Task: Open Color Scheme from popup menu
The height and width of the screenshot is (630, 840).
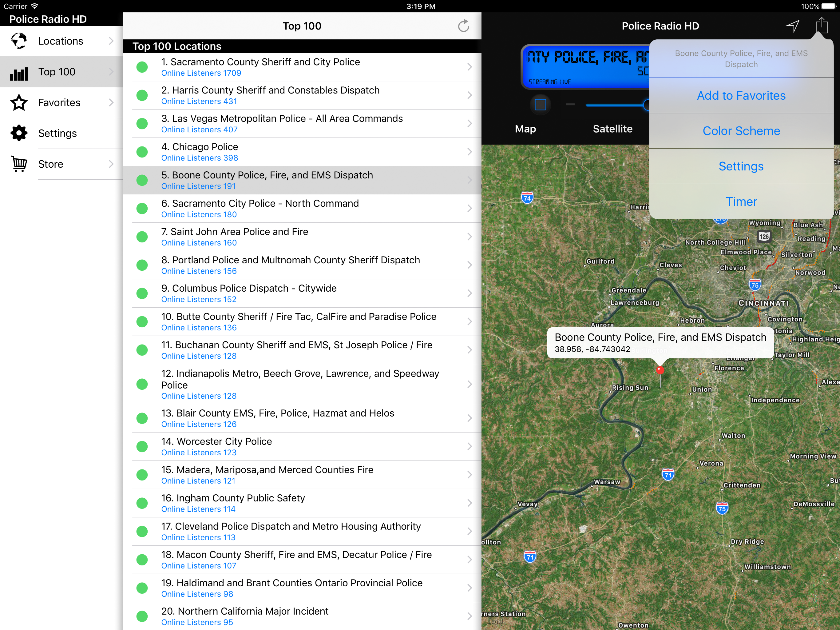Action: pos(741,131)
